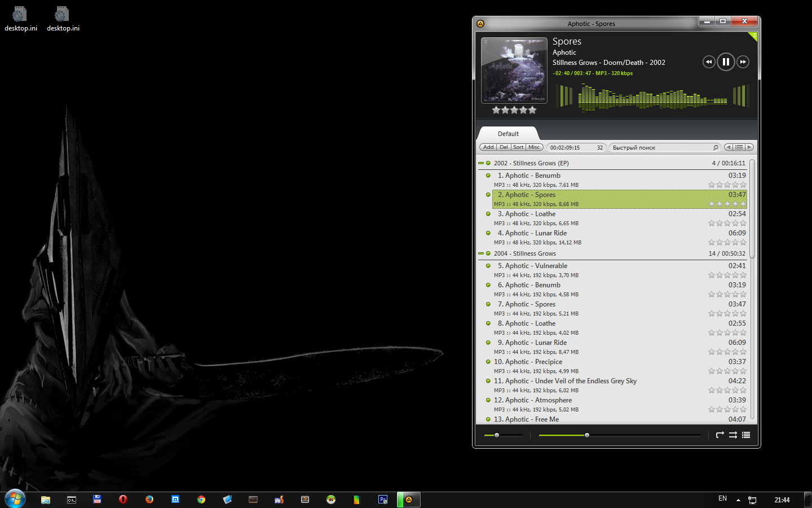812x508 pixels.
Task: Open the Del menu
Action: pyautogui.click(x=504, y=147)
